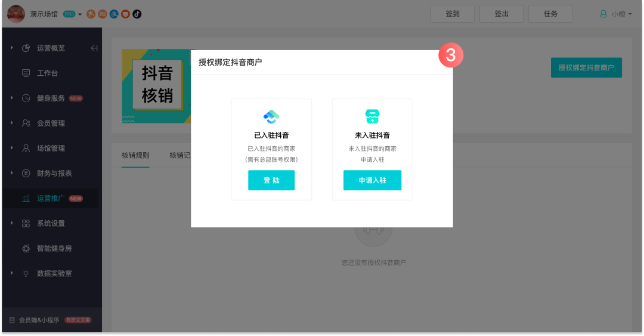Expand the 财务与报表 sidebar arrow
644x336 pixels.
pos(11,173)
